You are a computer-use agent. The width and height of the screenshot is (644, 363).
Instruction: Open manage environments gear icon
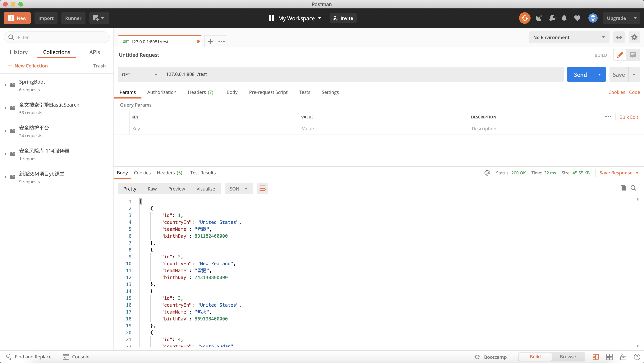pos(634,38)
